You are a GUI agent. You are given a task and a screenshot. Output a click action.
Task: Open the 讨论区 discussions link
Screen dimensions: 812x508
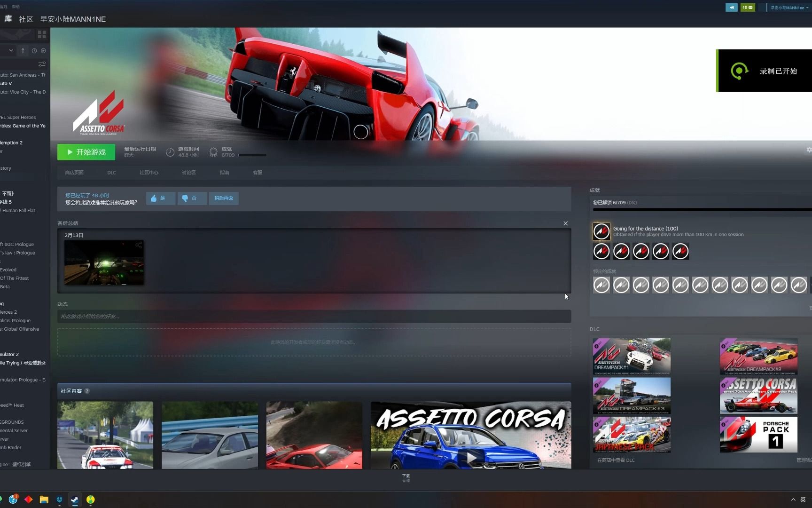(x=189, y=173)
